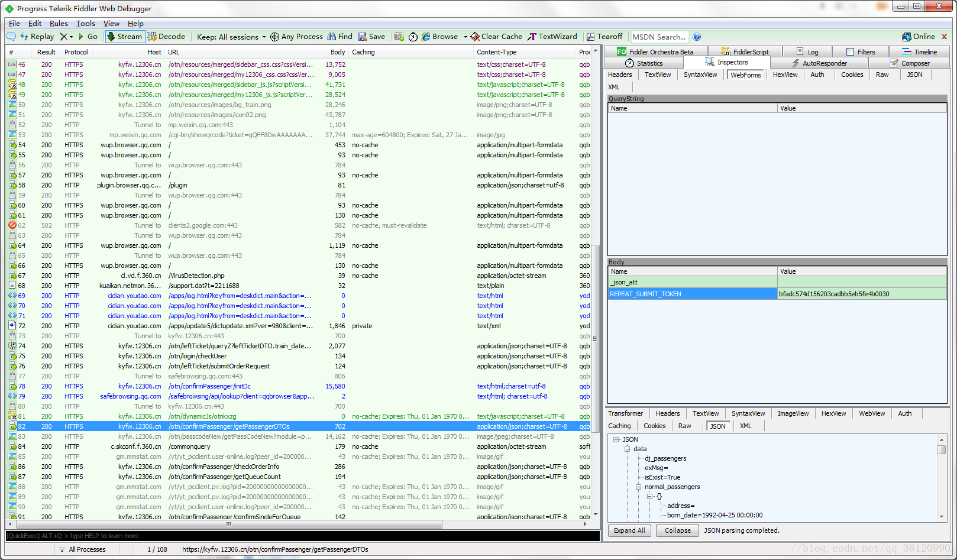Open the View menu
The height and width of the screenshot is (560, 957).
point(111,24)
